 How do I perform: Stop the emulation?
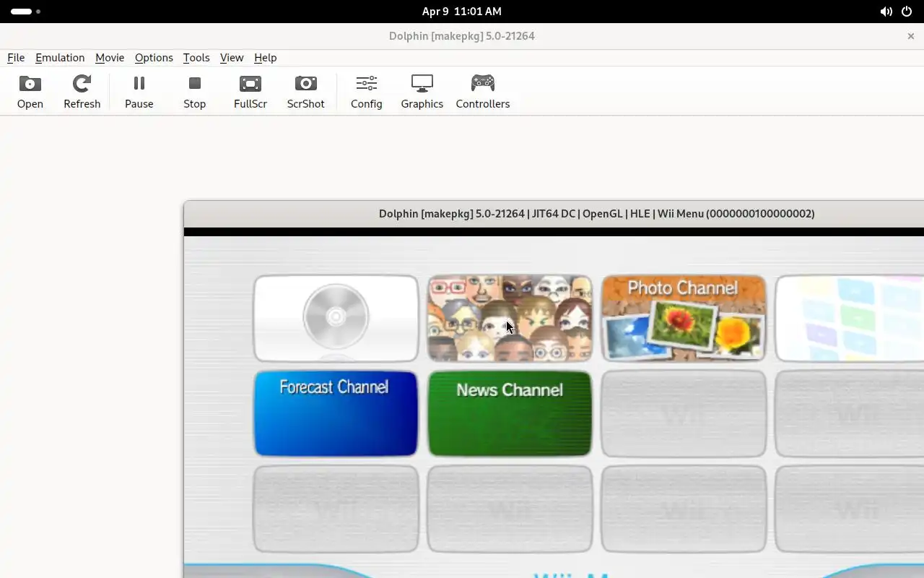pos(195,91)
